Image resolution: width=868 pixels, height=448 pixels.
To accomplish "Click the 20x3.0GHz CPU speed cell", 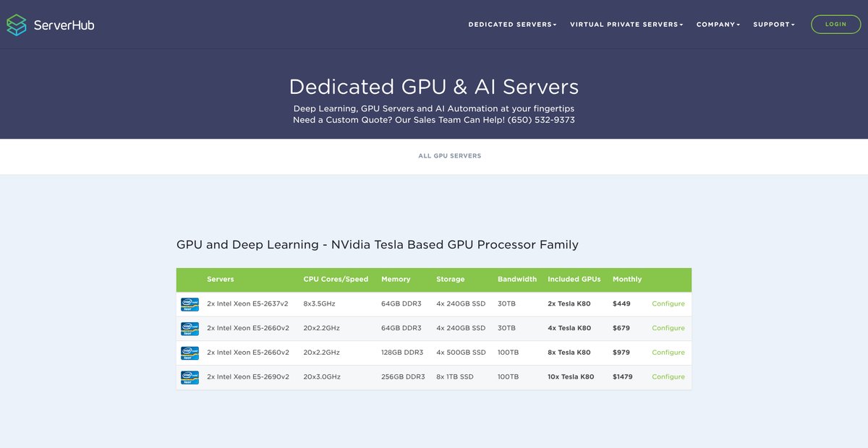I will (x=322, y=377).
